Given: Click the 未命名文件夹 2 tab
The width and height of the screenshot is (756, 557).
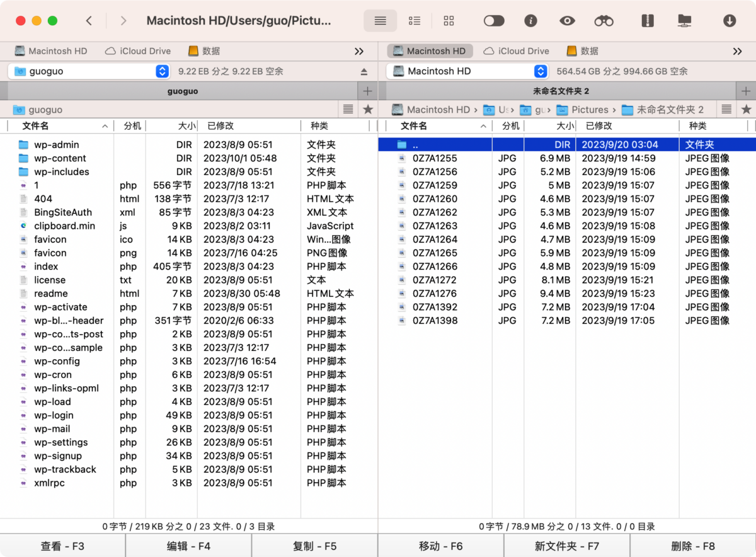Looking at the screenshot, I should click(561, 91).
